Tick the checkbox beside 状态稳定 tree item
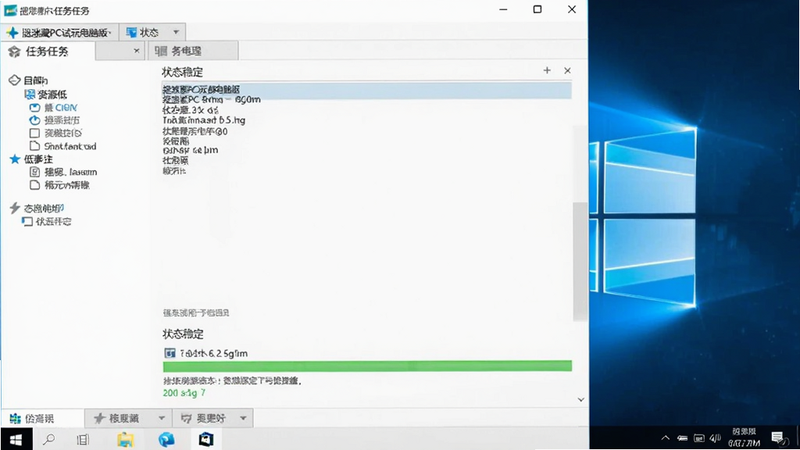Image resolution: width=800 pixels, height=450 pixels. [x=27, y=221]
